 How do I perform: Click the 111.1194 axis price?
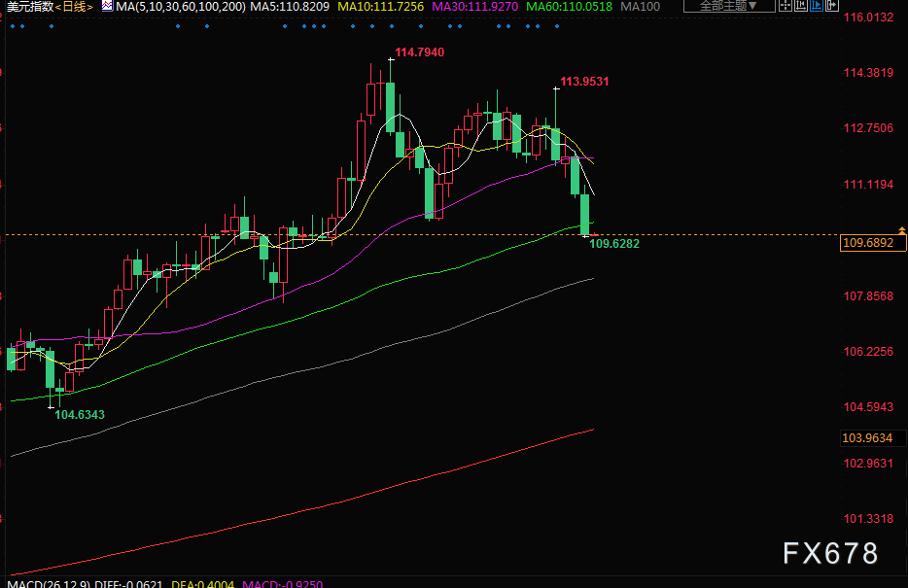[x=868, y=185]
